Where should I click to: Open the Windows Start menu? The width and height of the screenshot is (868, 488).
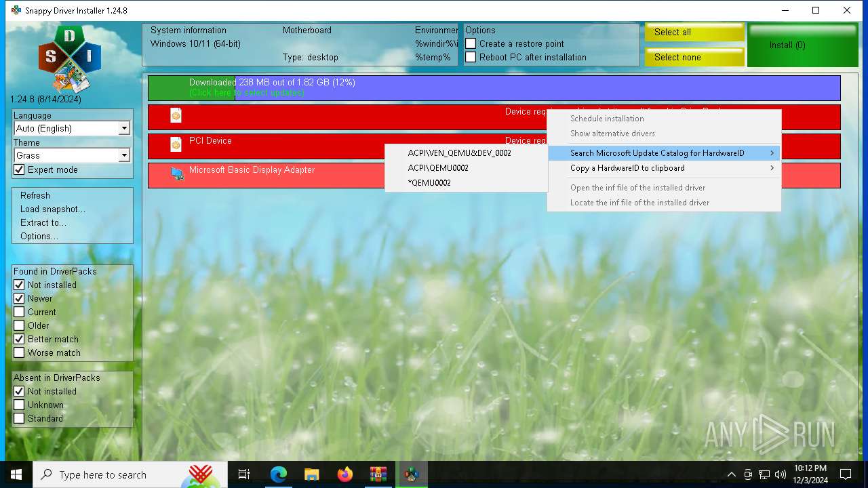point(16,474)
